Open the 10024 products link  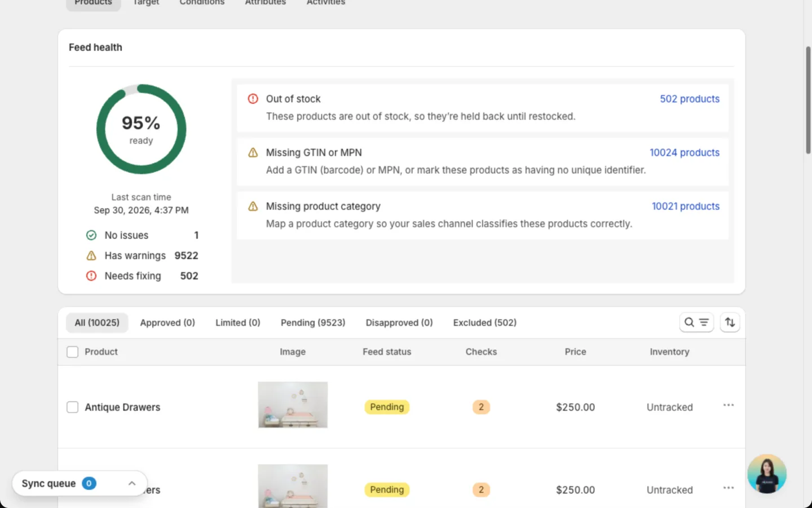click(685, 152)
